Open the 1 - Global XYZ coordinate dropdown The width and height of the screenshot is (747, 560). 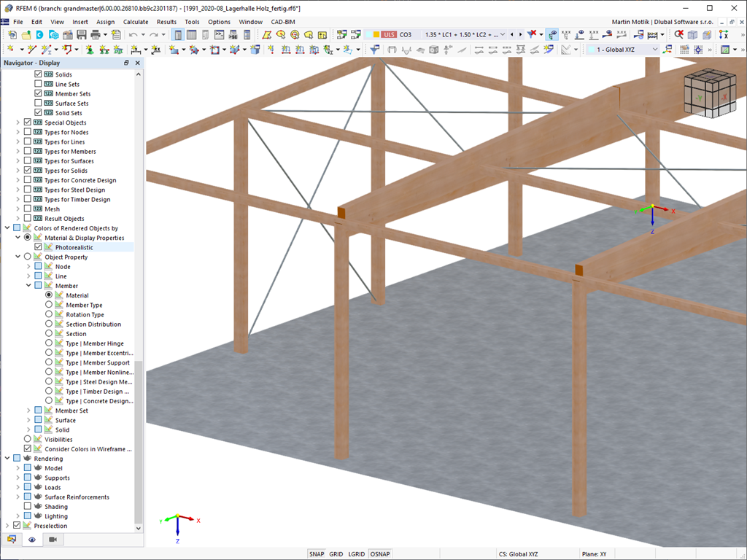tap(654, 50)
